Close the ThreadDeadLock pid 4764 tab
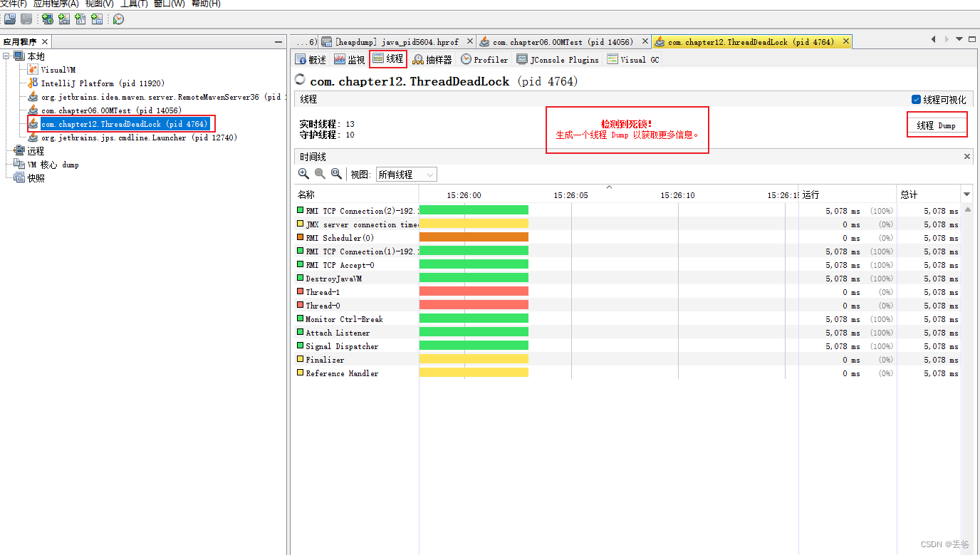This screenshot has width=980, height=555. click(x=845, y=42)
